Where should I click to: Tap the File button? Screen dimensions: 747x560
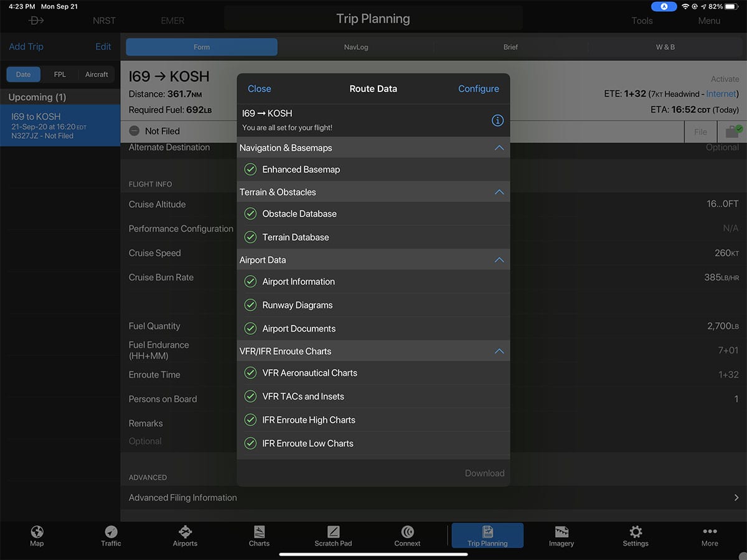tap(700, 132)
